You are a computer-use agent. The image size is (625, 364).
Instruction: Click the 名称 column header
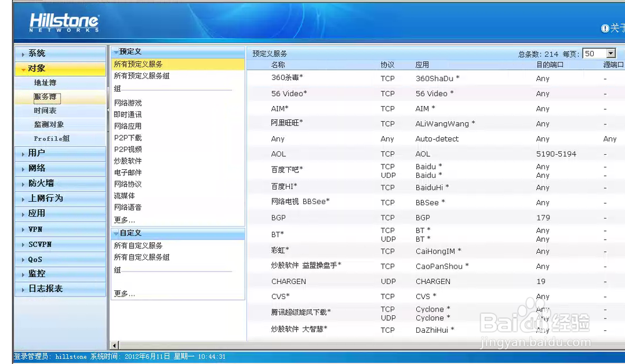click(278, 65)
